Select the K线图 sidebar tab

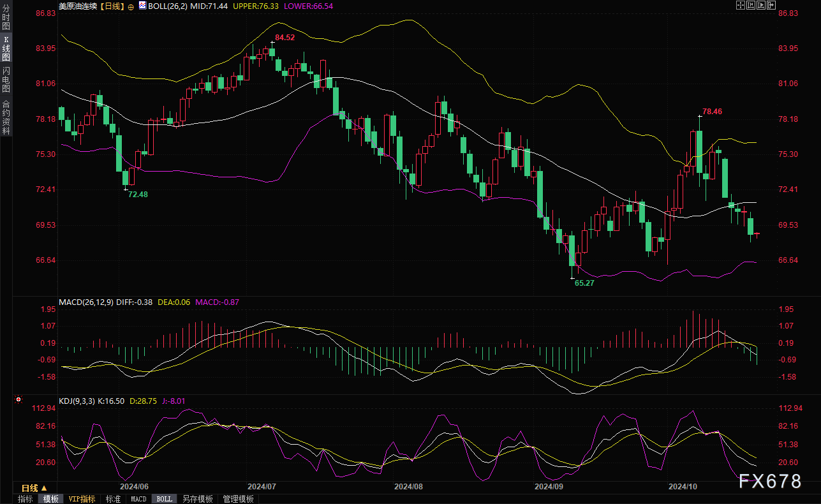(6, 48)
